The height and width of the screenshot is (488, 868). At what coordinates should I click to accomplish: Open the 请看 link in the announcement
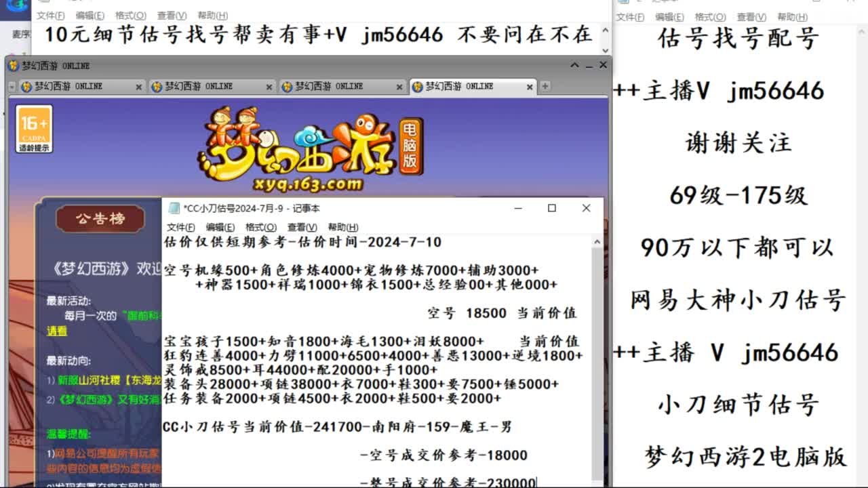tap(57, 331)
